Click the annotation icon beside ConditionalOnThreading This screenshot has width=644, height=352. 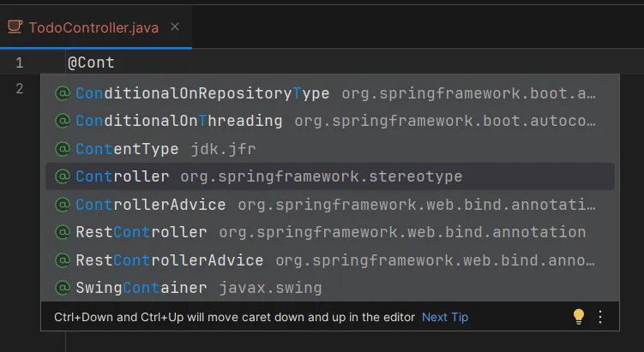[x=63, y=121]
